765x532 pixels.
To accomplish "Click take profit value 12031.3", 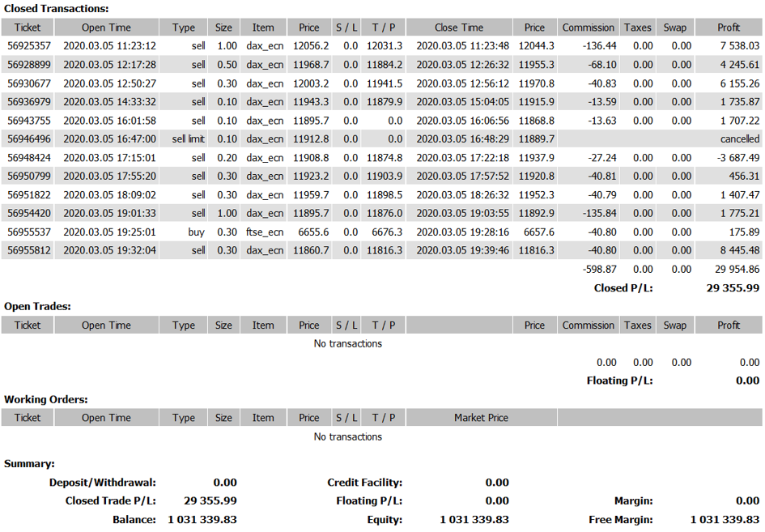I will (385, 46).
